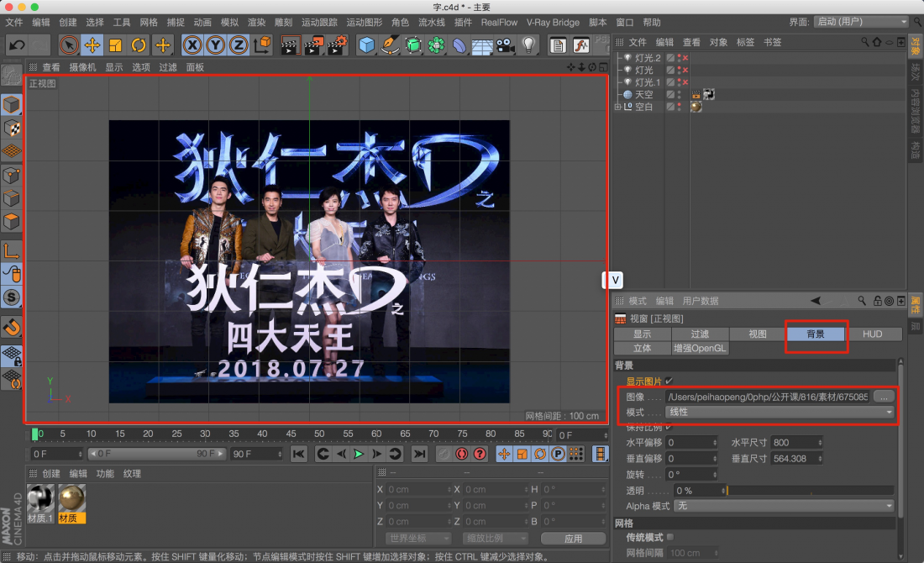Toggle the X axis lock
924x563 pixels.
click(193, 45)
